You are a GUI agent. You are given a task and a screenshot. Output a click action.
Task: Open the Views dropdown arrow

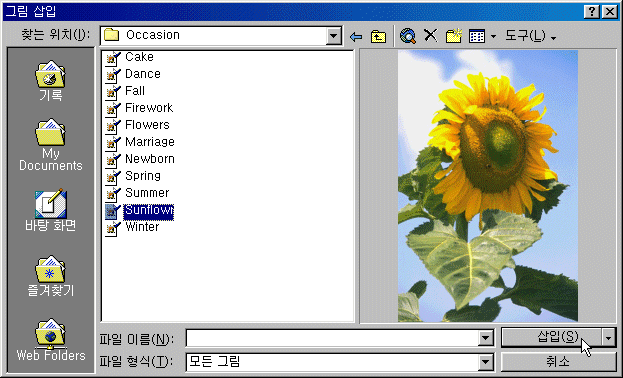(x=493, y=37)
